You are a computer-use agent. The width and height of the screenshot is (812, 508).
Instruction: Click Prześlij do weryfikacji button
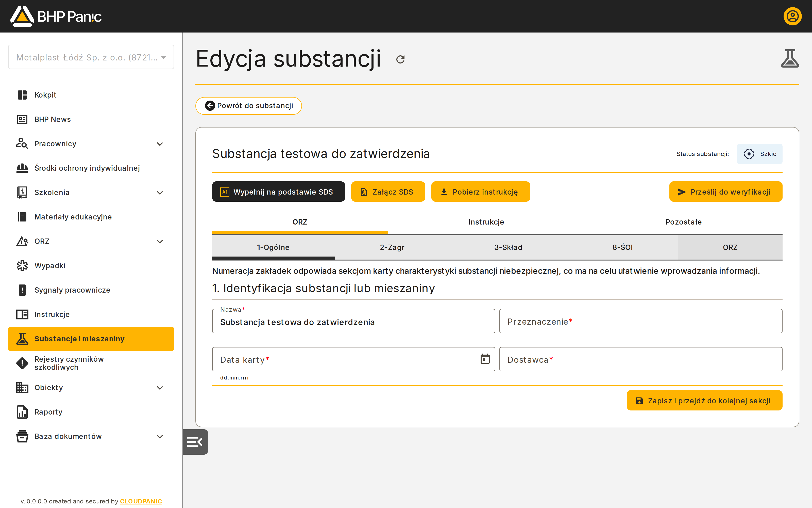tap(726, 192)
